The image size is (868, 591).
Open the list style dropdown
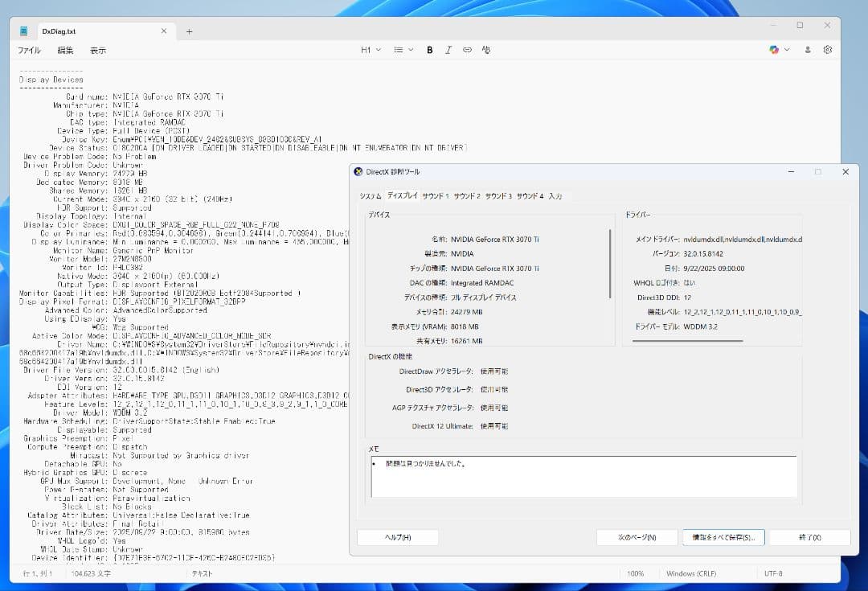(403, 50)
